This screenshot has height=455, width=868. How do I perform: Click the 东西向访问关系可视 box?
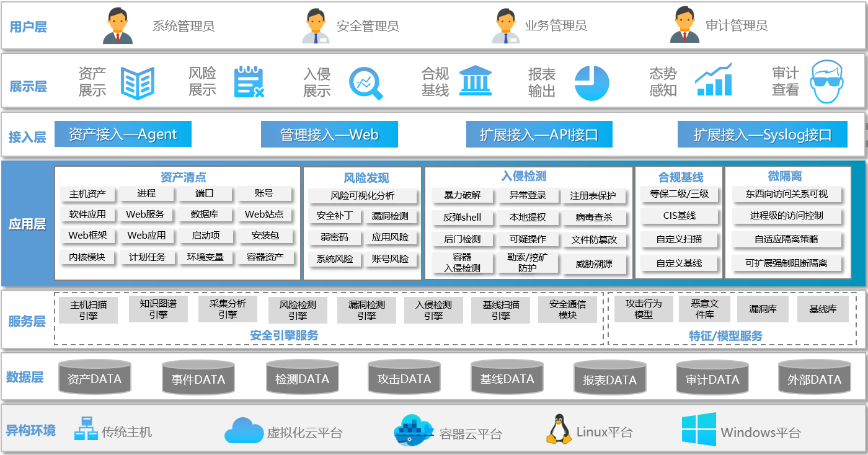(x=787, y=193)
